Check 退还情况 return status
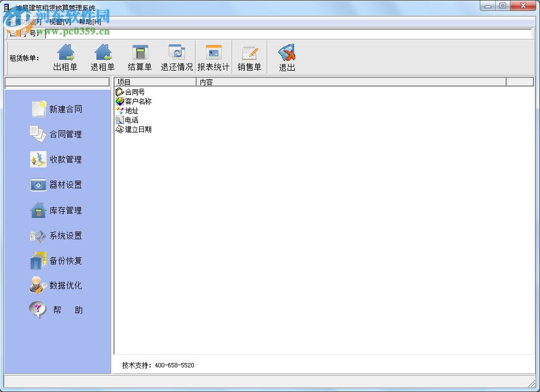540x392 pixels. click(x=176, y=56)
